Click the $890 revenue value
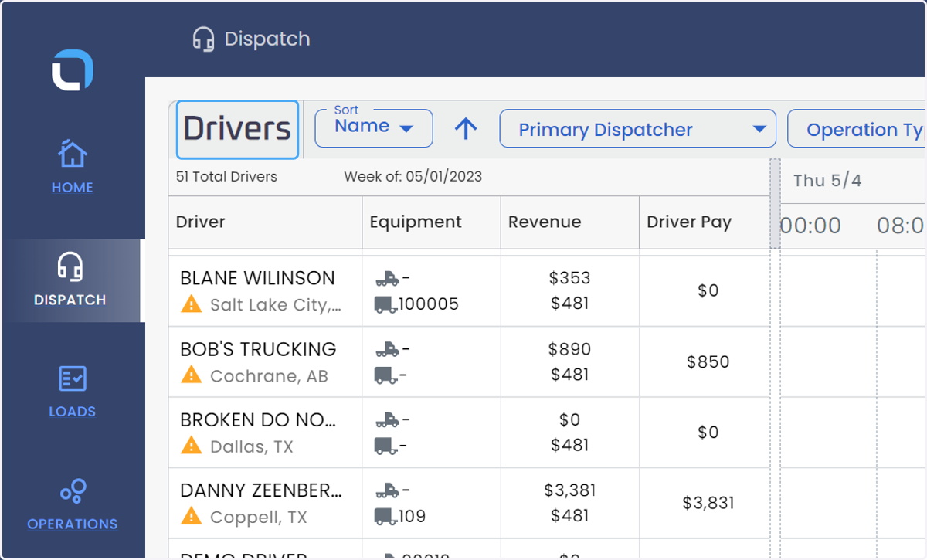 tap(570, 349)
